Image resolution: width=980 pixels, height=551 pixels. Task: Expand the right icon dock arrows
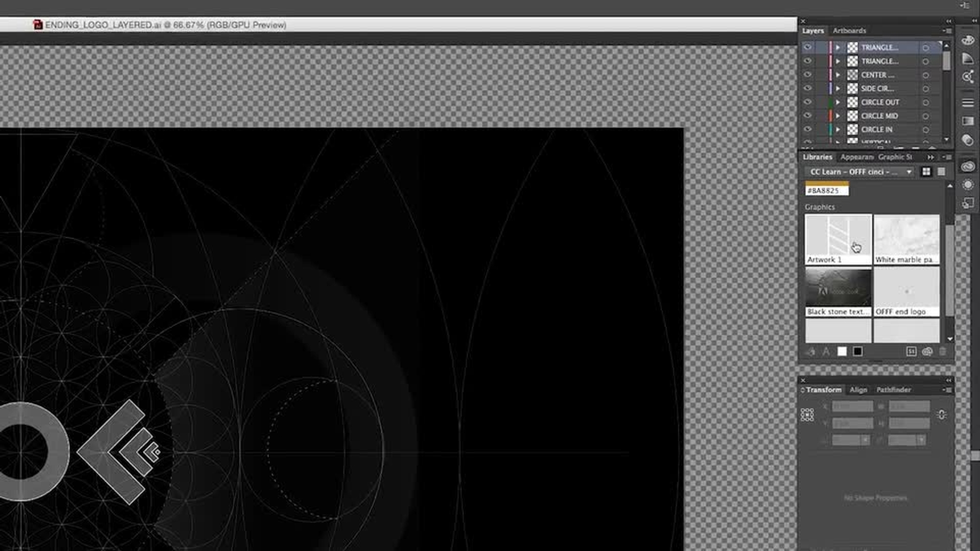pyautogui.click(x=974, y=21)
